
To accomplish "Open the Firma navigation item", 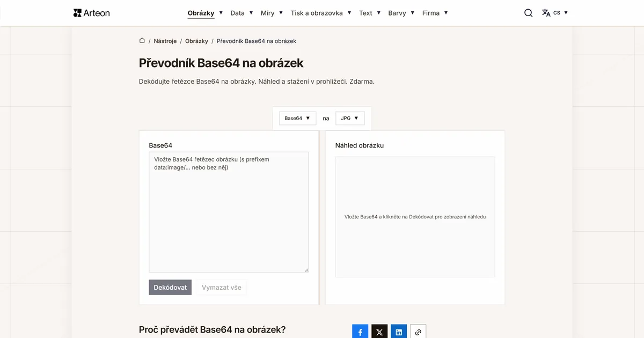I will 431,13.
